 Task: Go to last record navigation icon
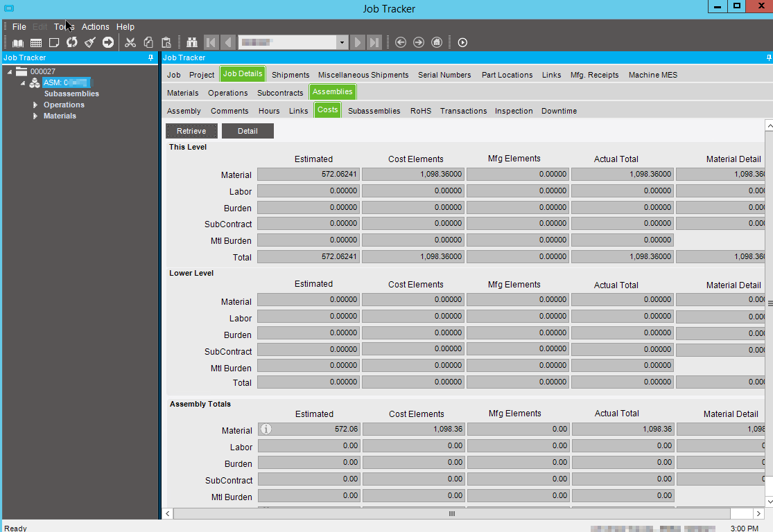(374, 42)
